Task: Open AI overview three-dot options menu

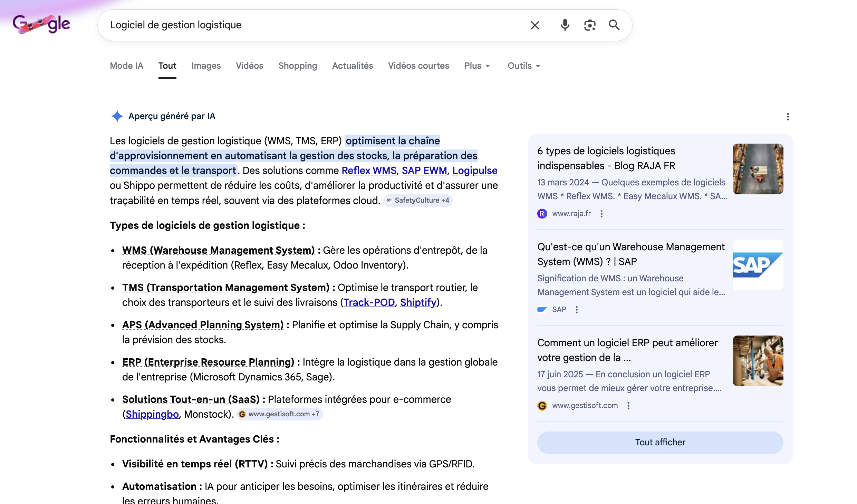Action: pyautogui.click(x=788, y=117)
